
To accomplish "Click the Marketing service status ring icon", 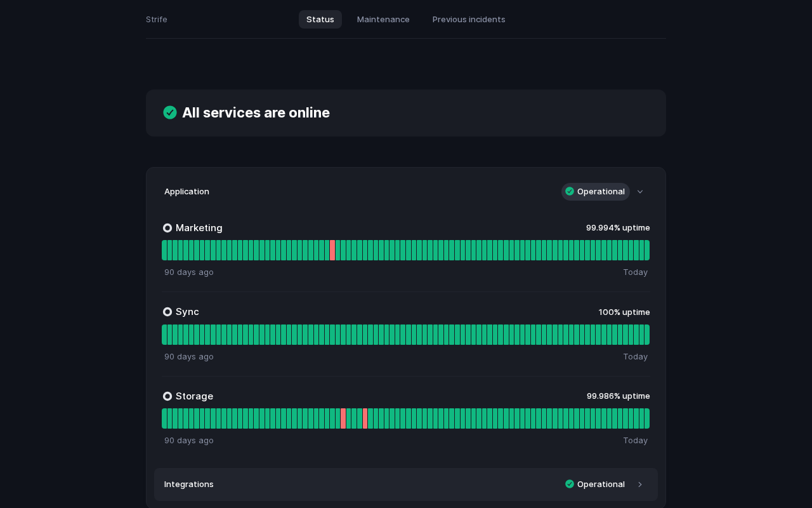I will coord(167,228).
